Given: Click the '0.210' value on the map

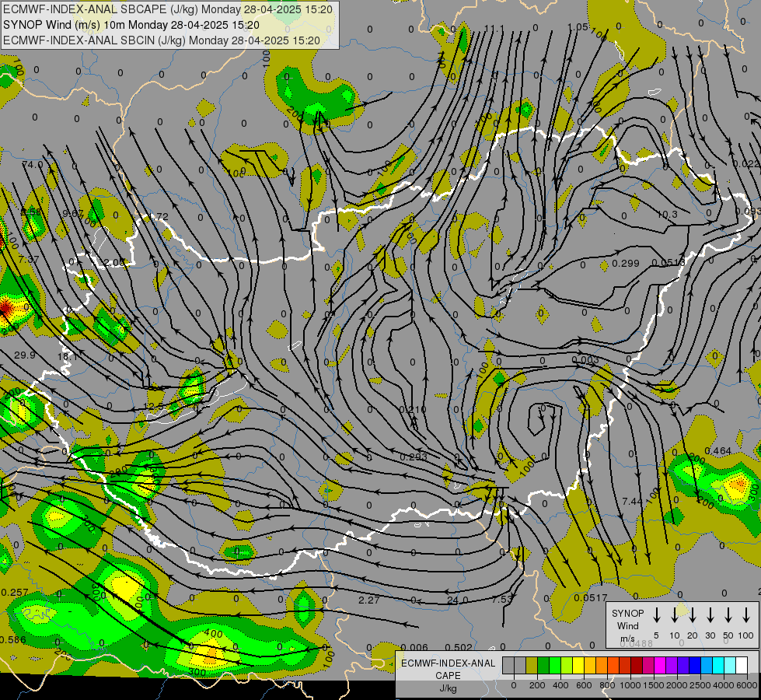Looking at the screenshot, I should point(413,410).
